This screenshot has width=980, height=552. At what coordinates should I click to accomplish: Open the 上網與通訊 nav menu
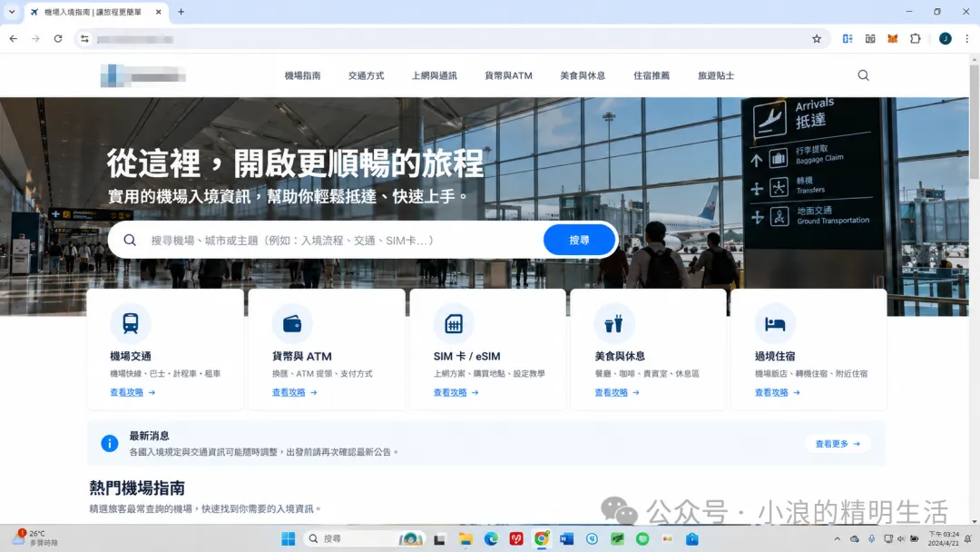pyautogui.click(x=435, y=75)
